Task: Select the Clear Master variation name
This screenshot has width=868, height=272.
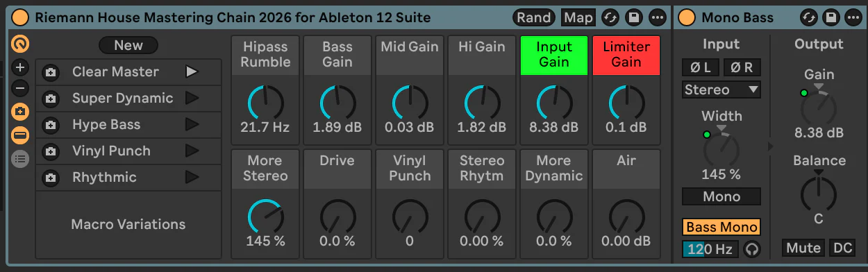Action: (115, 71)
